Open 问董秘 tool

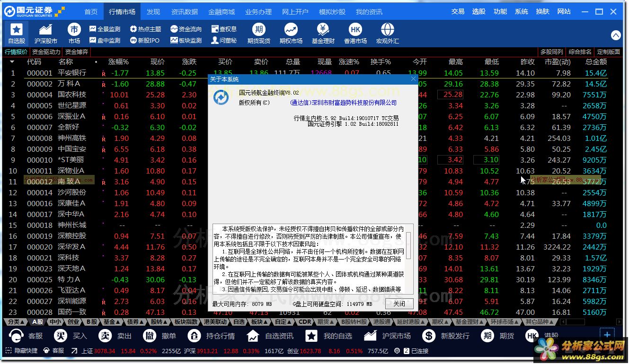click(x=224, y=41)
